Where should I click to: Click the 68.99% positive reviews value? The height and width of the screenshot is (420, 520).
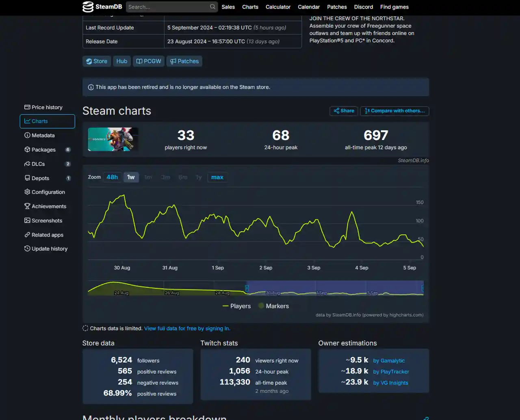tap(117, 393)
